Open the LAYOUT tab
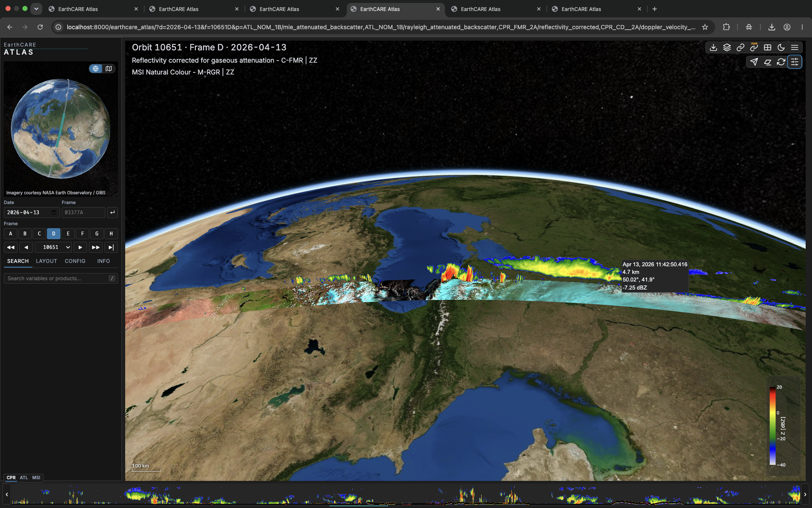This screenshot has width=812, height=508. tap(47, 261)
